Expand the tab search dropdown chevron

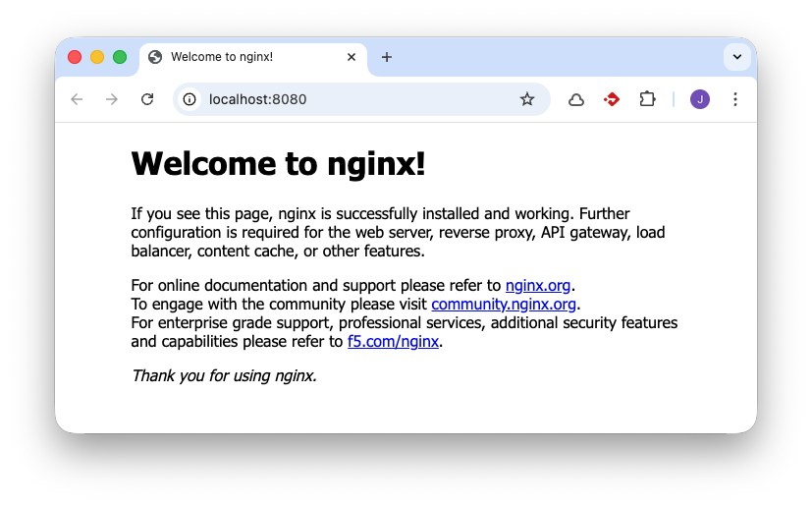(737, 57)
